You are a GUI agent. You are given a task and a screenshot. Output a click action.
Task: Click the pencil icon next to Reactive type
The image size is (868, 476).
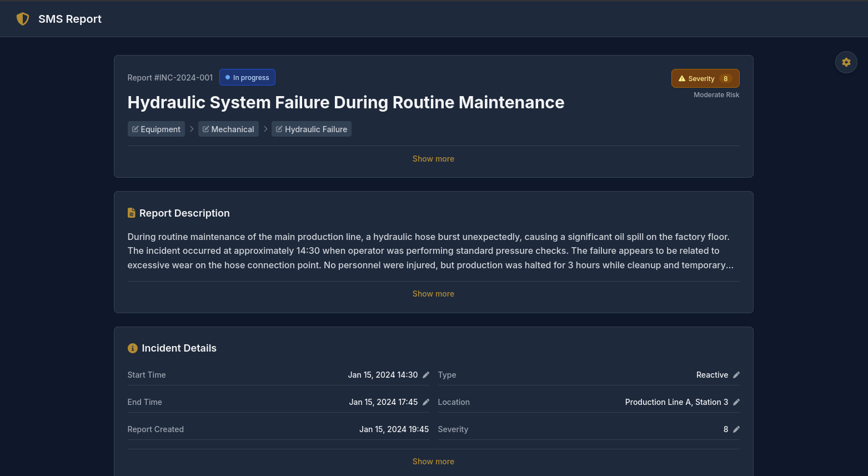736,375
